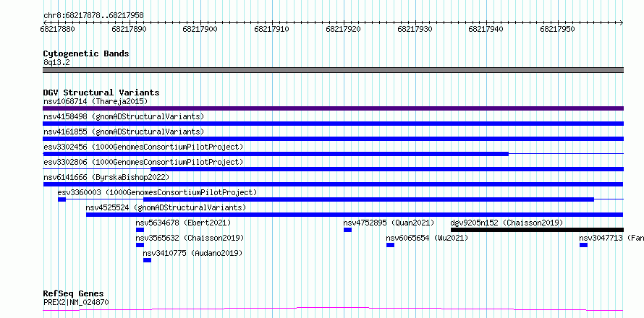Click the blue nsv4158498 variant bar
Viewport: 644px width, 318px height.
tap(333, 124)
